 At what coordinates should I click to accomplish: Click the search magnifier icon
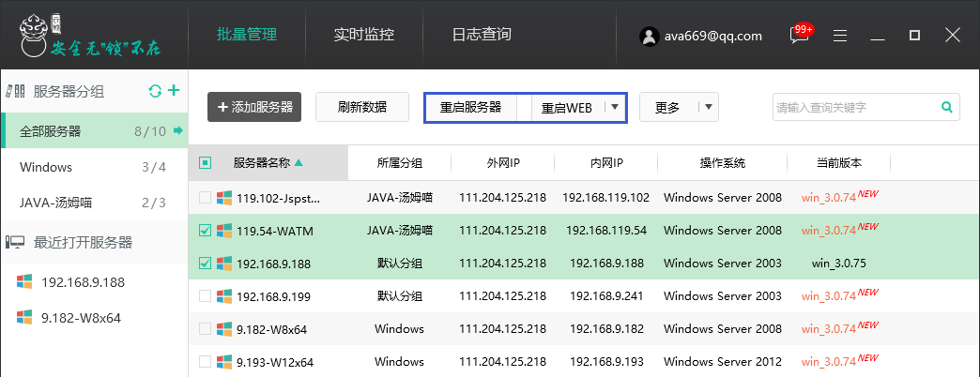(946, 107)
